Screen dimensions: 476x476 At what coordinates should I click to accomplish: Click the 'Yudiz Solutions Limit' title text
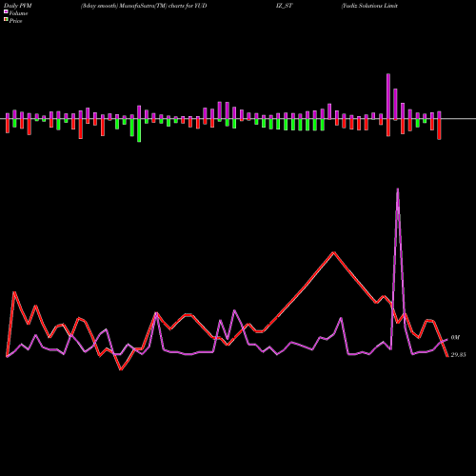coord(369,6)
